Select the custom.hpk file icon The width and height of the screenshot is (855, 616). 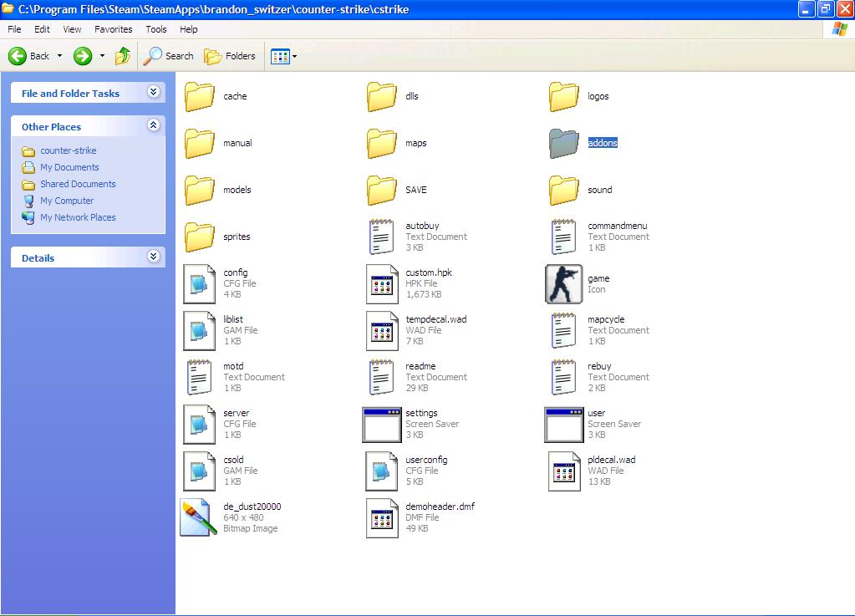382,284
